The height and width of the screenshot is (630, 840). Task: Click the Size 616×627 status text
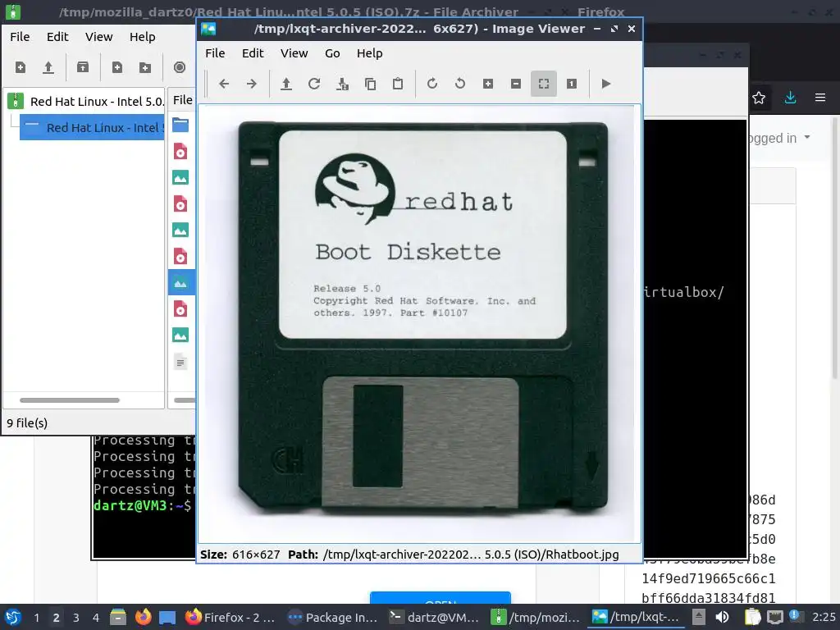click(x=240, y=555)
